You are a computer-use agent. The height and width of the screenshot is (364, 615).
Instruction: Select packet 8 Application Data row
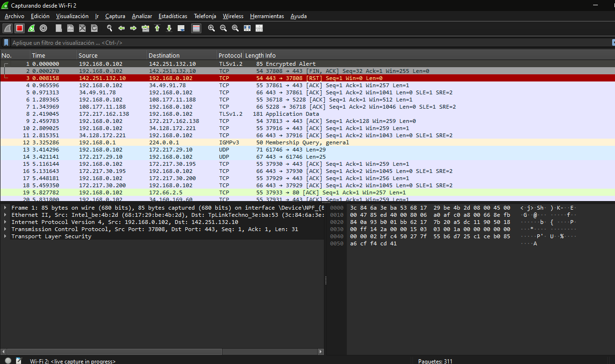pyautogui.click(x=307, y=113)
